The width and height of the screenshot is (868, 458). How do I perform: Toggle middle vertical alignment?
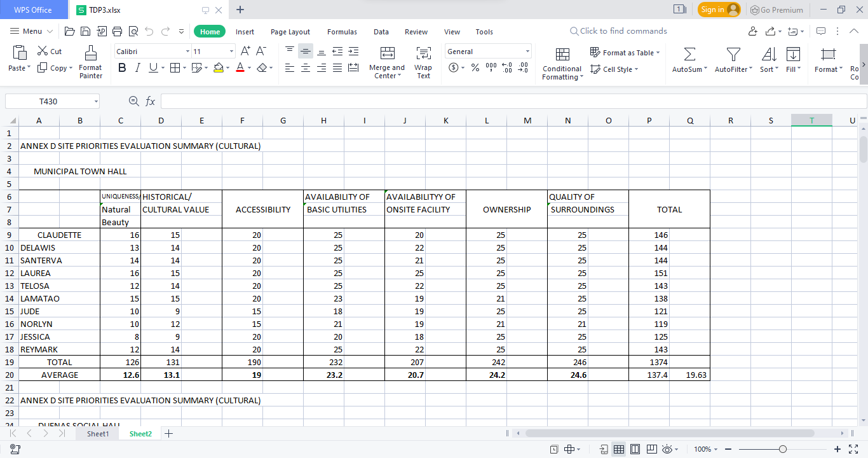(306, 52)
